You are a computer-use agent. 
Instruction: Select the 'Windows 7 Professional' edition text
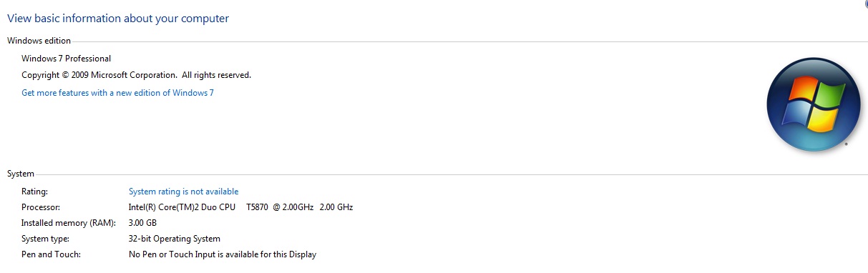point(67,59)
